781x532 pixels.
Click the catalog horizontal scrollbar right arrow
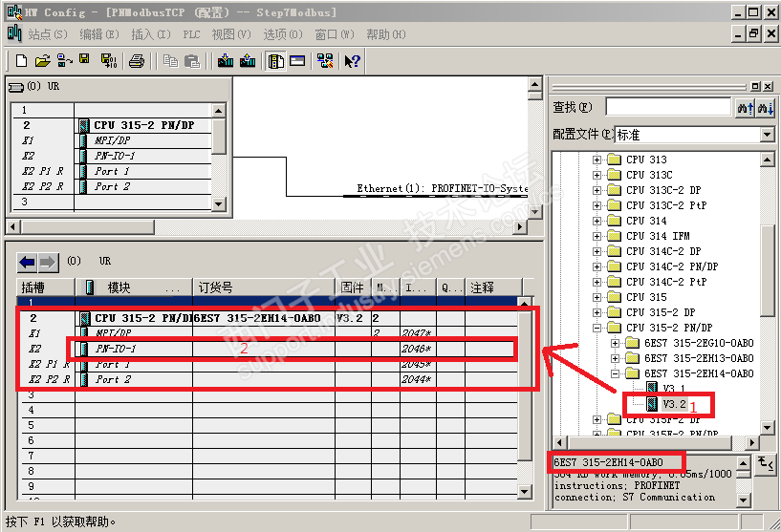(752, 442)
